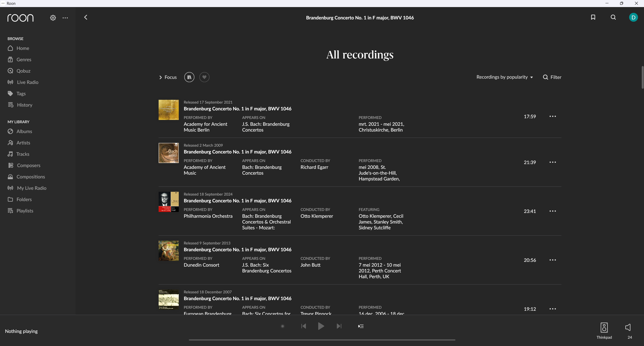Screen dimensions: 644x346
Task: Click the Composers icon in My Library
Action: click(x=11, y=165)
